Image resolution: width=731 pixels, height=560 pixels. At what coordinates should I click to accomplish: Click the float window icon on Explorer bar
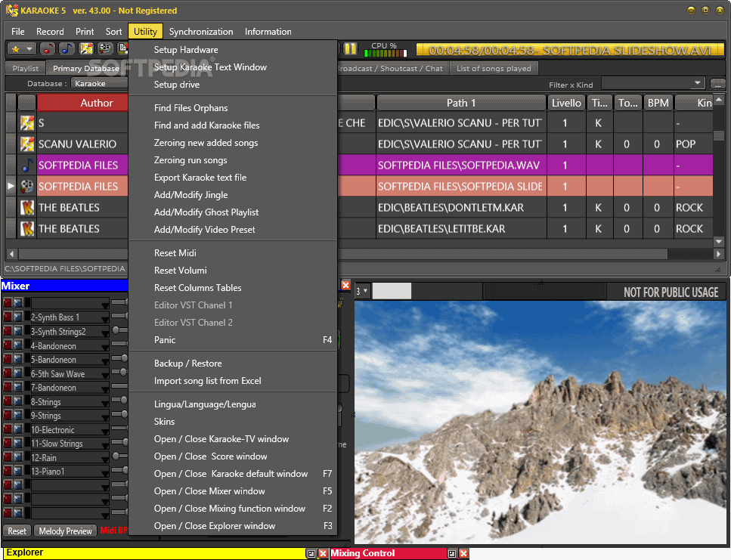pyautogui.click(x=311, y=553)
